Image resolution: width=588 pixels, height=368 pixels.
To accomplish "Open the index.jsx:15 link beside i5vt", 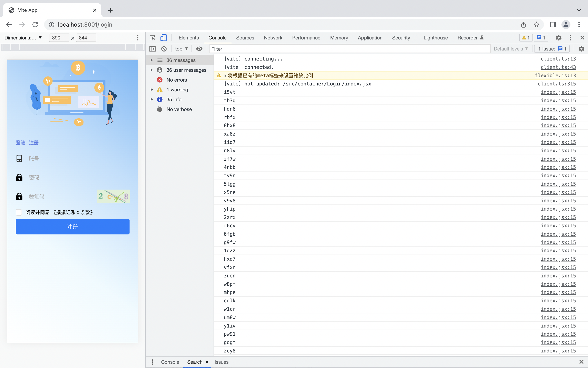I will pos(558,92).
